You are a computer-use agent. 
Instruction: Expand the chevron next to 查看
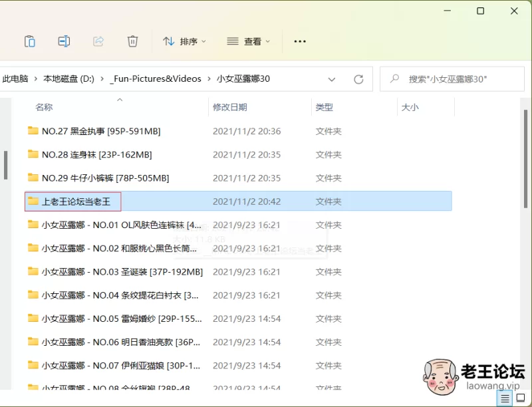[x=269, y=41]
